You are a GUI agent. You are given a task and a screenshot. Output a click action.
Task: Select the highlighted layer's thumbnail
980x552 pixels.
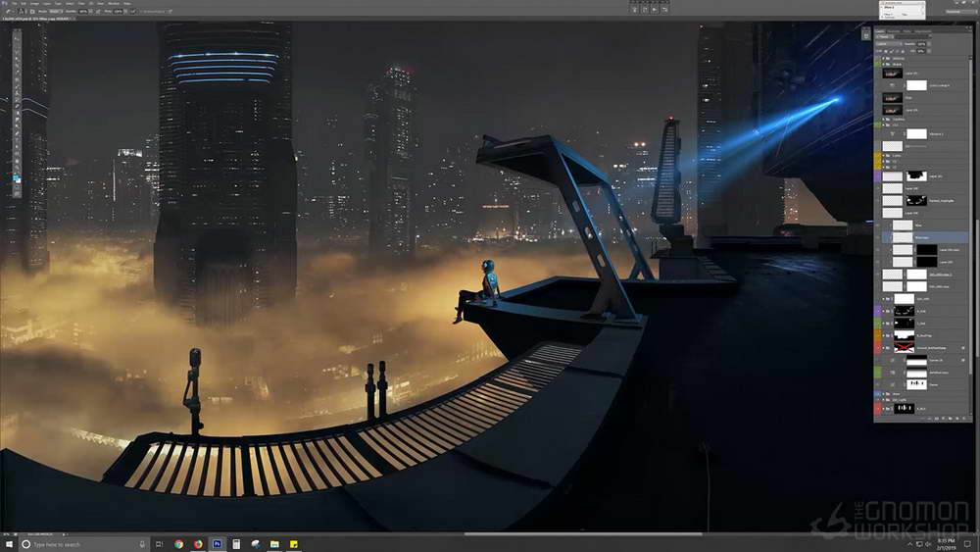click(x=903, y=237)
